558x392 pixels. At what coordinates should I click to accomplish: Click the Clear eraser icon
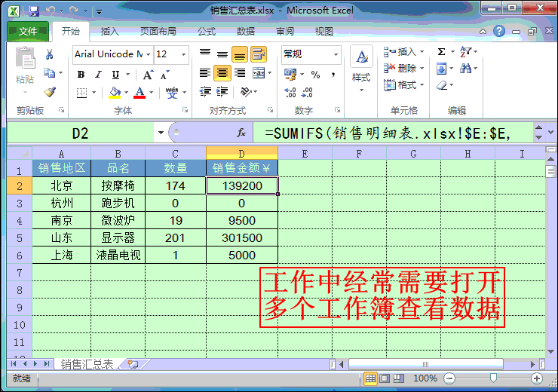442,85
